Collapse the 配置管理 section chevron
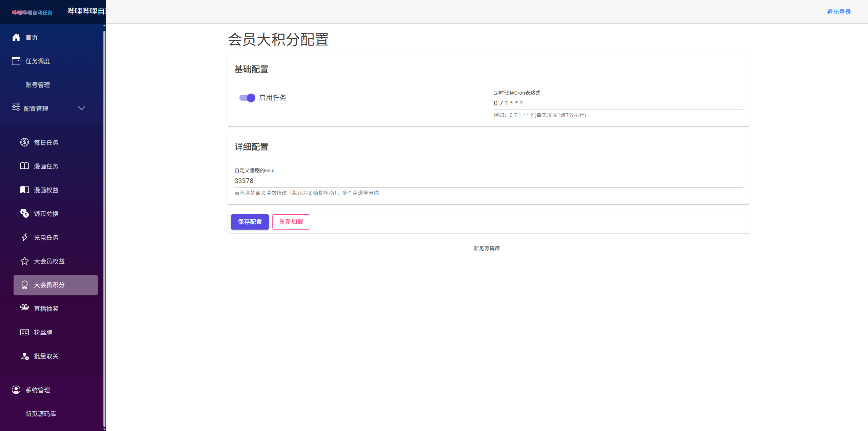868x431 pixels. click(x=81, y=109)
